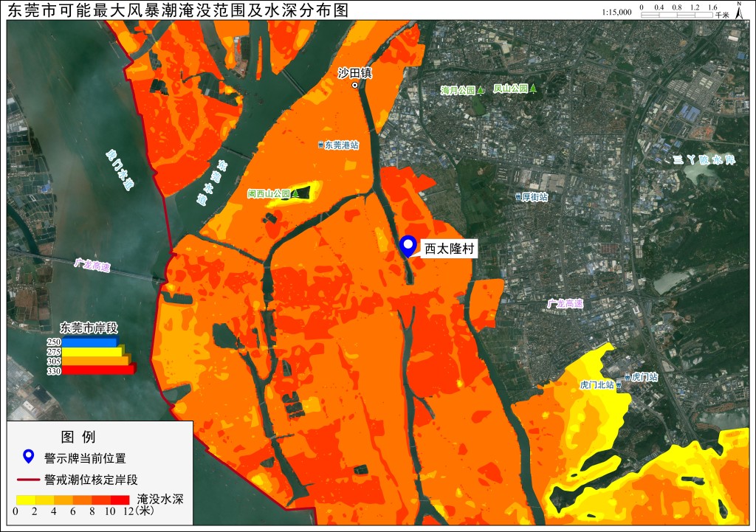The image size is (756, 532).
Task: Click the blue 250 bar under 东莞市岸段
Action: click(x=90, y=342)
